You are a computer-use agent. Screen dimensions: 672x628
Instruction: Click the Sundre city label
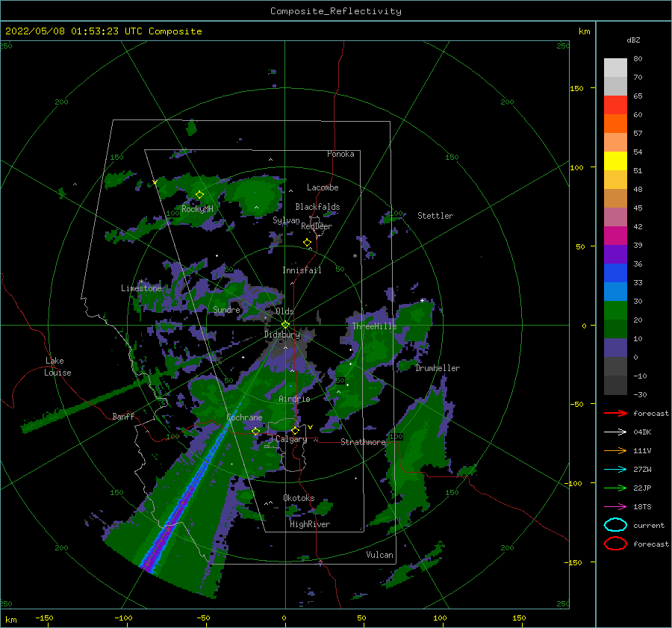[x=227, y=309]
